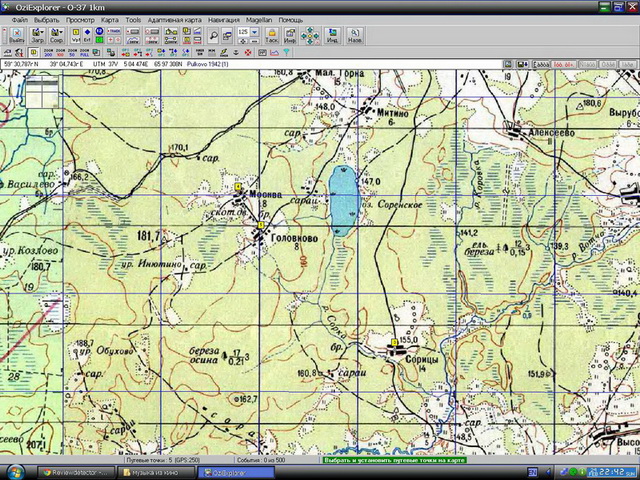Image resolution: width=640 pixels, height=480 pixels.
Task: Click the Инд (Index map) toolbar icon
Action: click(x=332, y=36)
